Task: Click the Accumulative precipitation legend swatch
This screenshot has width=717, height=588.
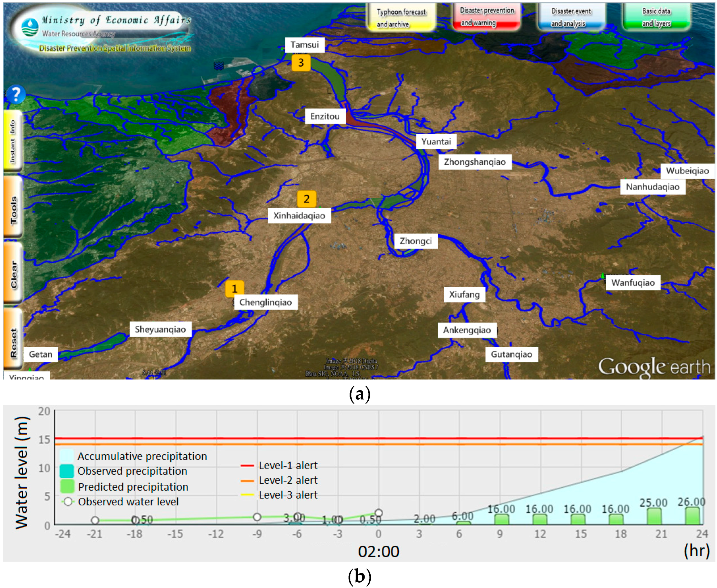Action: [x=67, y=456]
